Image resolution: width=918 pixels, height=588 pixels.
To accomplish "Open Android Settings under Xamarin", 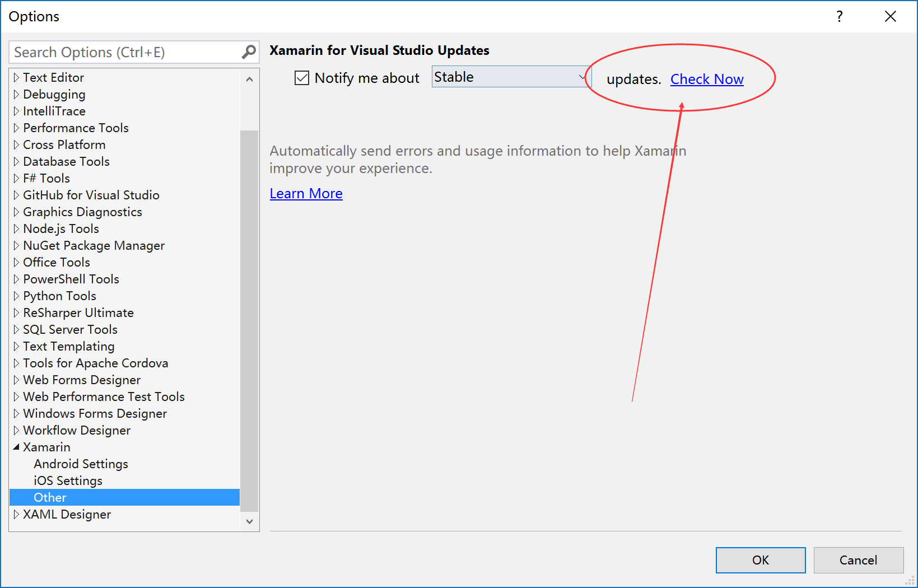I will pos(81,464).
